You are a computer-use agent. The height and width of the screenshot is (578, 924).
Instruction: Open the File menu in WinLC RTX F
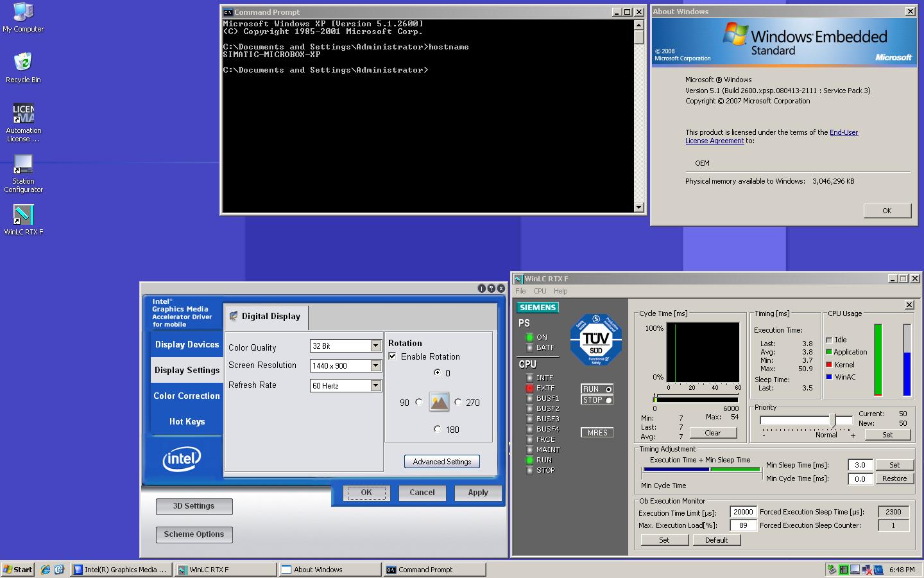[520, 291]
